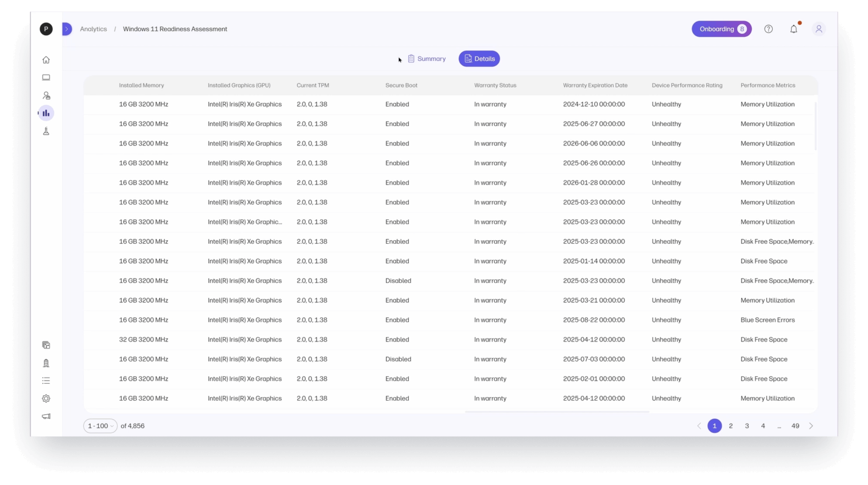Click the 2025-06-26 00:00:00 expiration cell
The image size is (868, 485).
(594, 163)
